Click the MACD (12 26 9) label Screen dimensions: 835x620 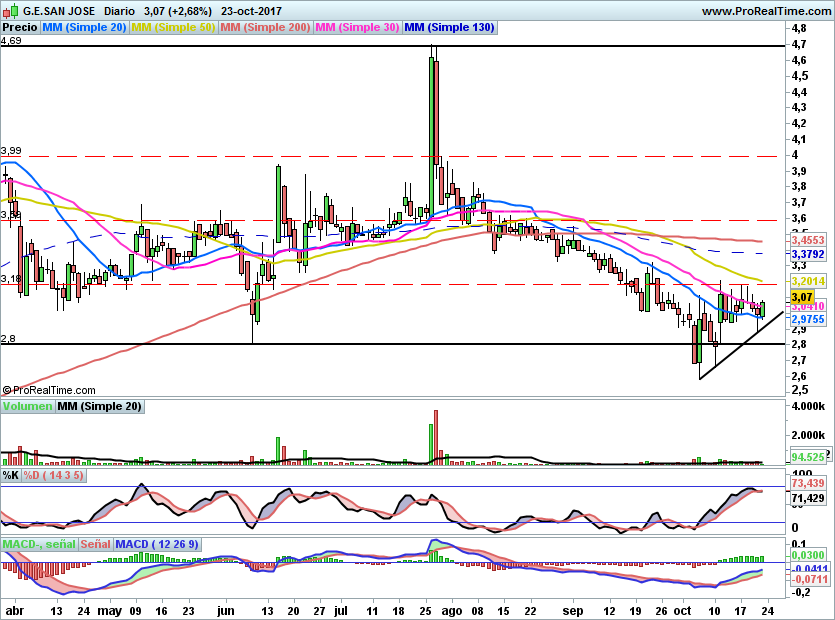point(158,544)
